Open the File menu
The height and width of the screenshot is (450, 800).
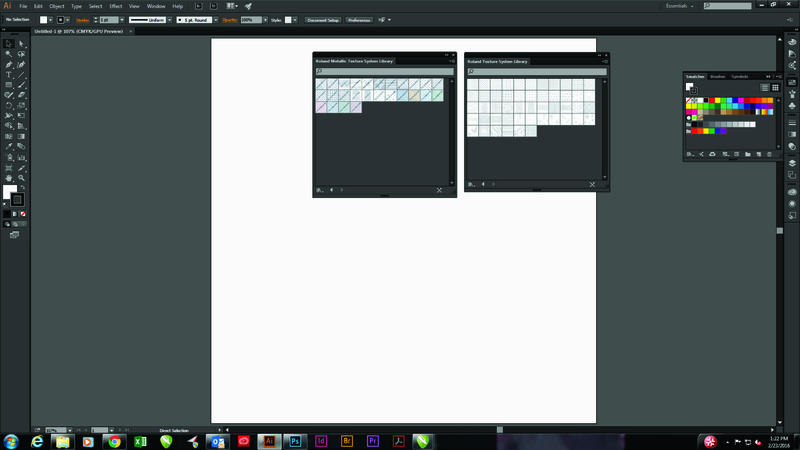pyautogui.click(x=23, y=6)
